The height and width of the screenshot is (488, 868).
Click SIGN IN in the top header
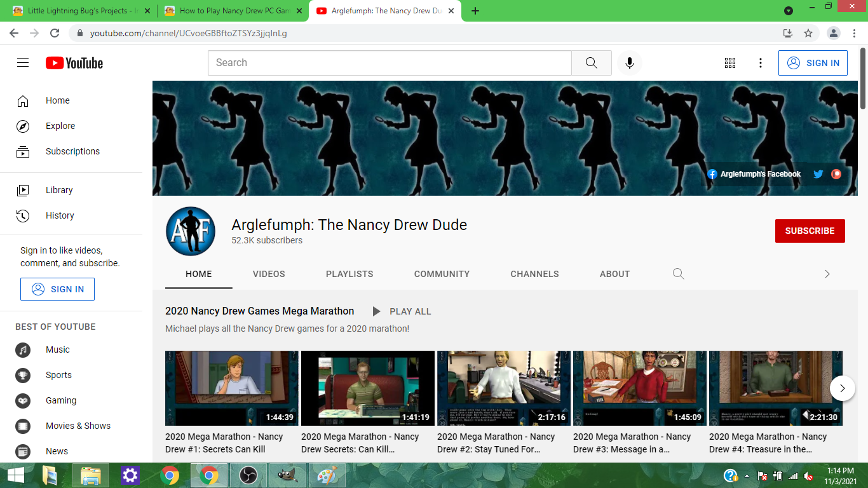[x=813, y=63]
